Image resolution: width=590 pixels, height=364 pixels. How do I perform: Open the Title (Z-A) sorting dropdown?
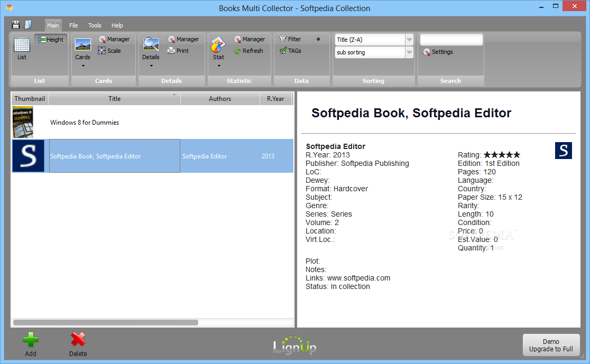409,40
